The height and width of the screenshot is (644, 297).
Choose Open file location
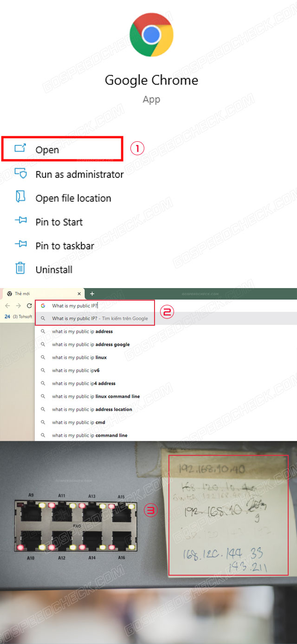[x=73, y=198]
